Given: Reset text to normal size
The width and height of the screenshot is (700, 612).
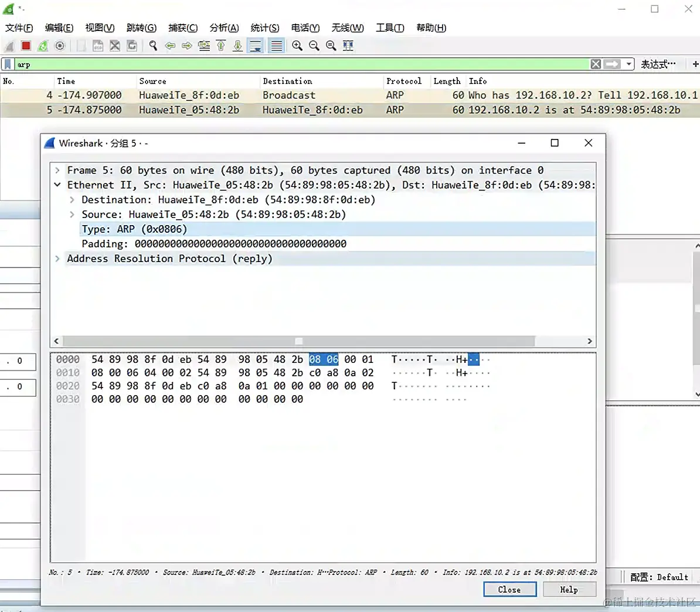Looking at the screenshot, I should click(x=331, y=46).
